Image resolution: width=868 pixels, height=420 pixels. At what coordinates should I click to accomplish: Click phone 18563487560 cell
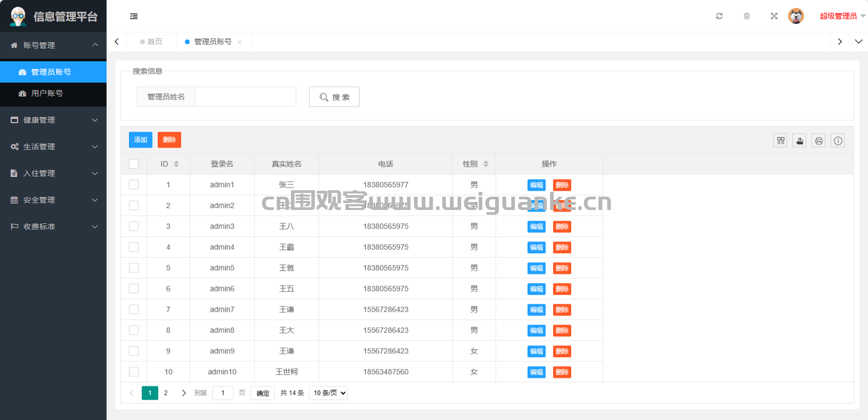pyautogui.click(x=386, y=372)
